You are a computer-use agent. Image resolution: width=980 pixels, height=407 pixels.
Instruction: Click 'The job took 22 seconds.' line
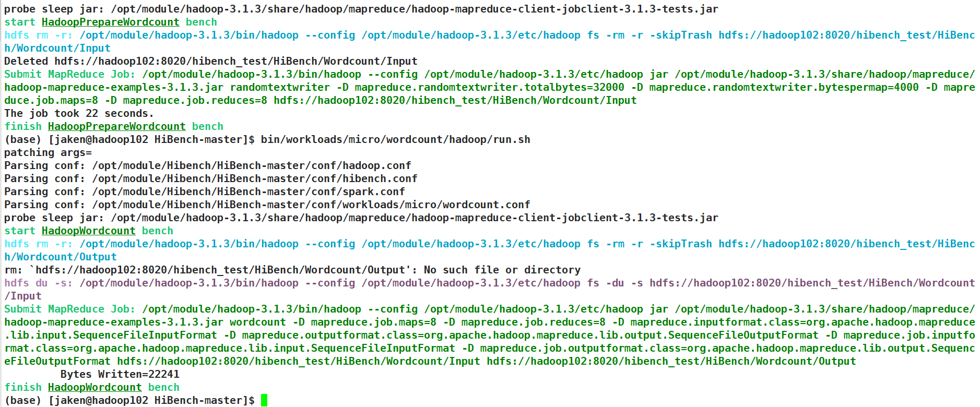pyautogui.click(x=79, y=113)
